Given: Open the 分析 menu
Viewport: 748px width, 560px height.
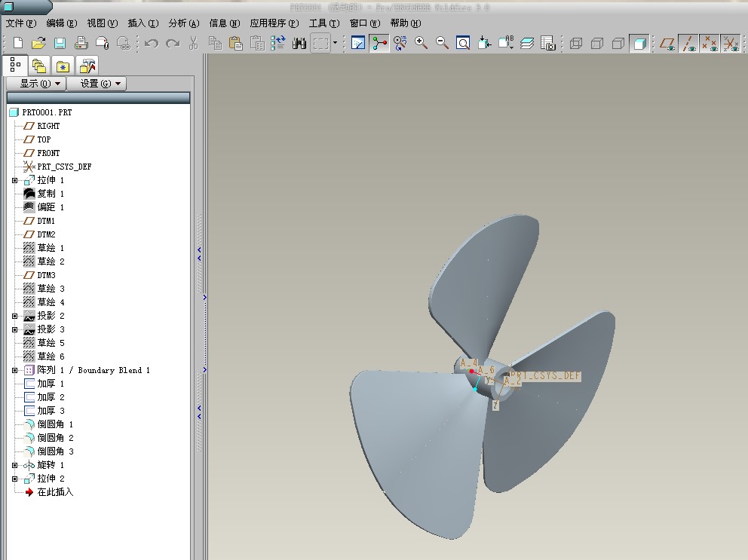Looking at the screenshot, I should tap(184, 23).
